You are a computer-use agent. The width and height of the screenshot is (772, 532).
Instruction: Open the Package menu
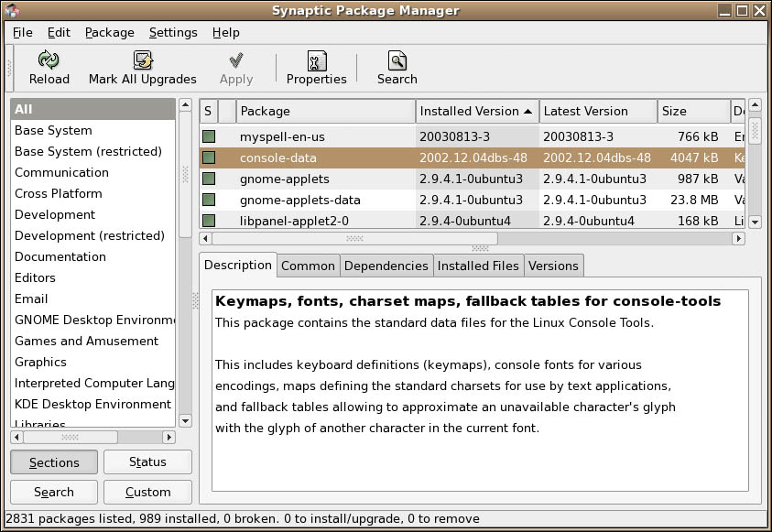click(109, 32)
